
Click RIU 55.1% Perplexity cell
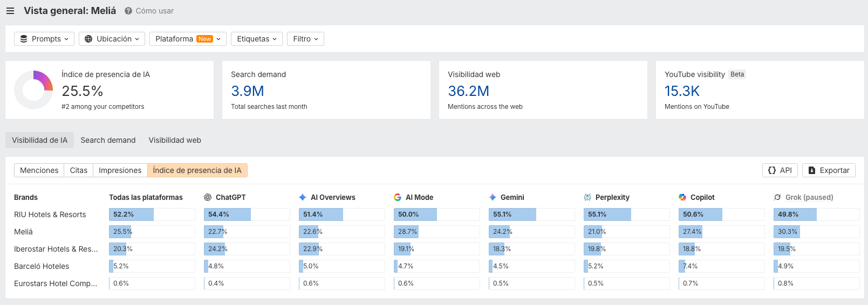click(x=627, y=214)
